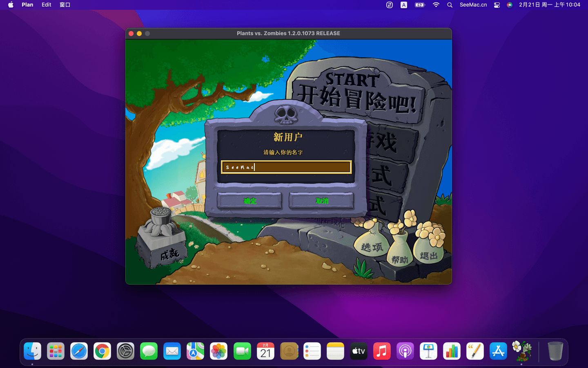
Task: Click the 确定 confirm button in dialog
Action: pos(249,201)
